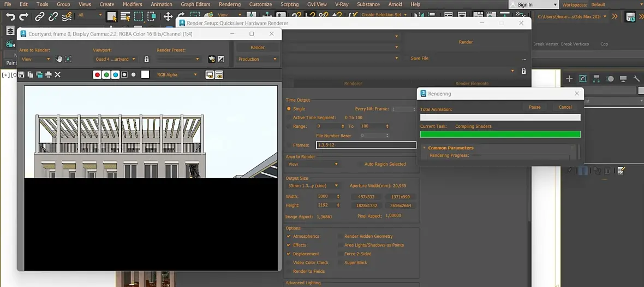Clear the rendered frame with the X icon
644x287 pixels.
pos(58,75)
